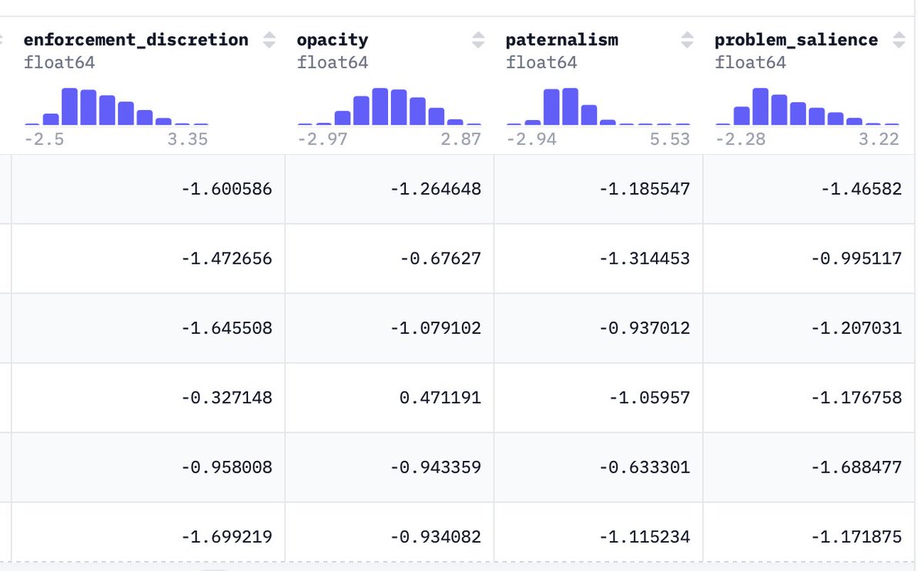Click the cell value -0.327148
Viewport: 924px width, 571px height.
tap(227, 398)
